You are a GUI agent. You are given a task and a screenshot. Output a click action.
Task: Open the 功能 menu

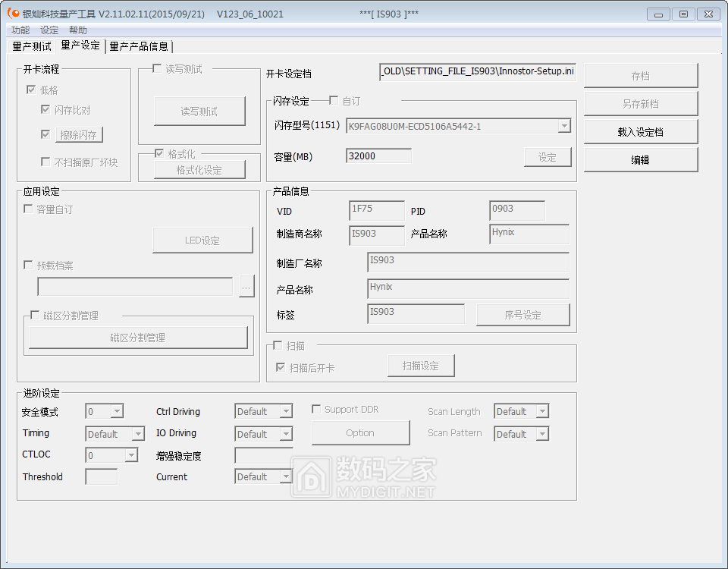pos(20,30)
